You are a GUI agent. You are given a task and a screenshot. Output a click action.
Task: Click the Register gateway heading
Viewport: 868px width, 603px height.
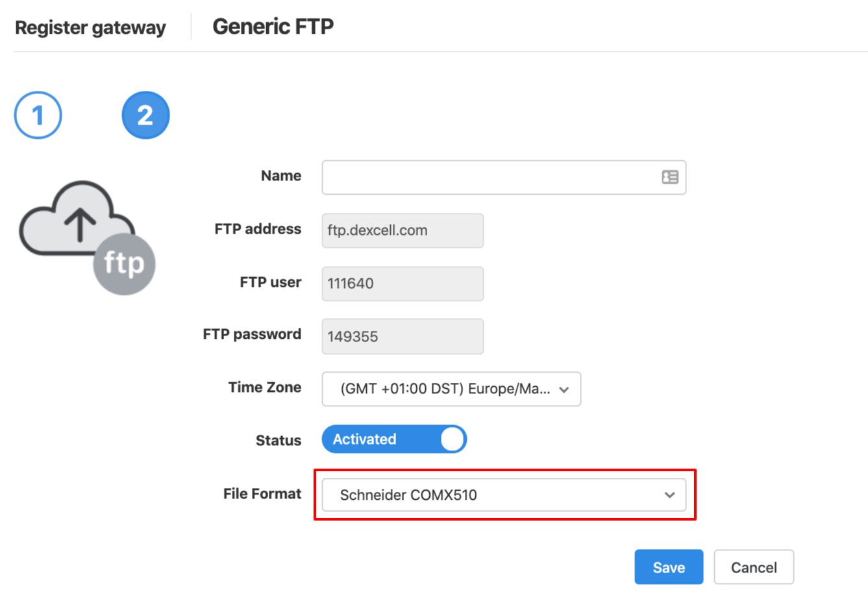click(x=90, y=28)
